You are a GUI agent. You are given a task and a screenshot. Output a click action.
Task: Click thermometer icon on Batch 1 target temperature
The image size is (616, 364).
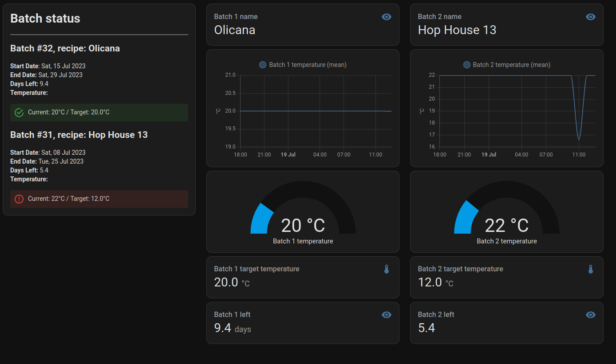click(387, 269)
